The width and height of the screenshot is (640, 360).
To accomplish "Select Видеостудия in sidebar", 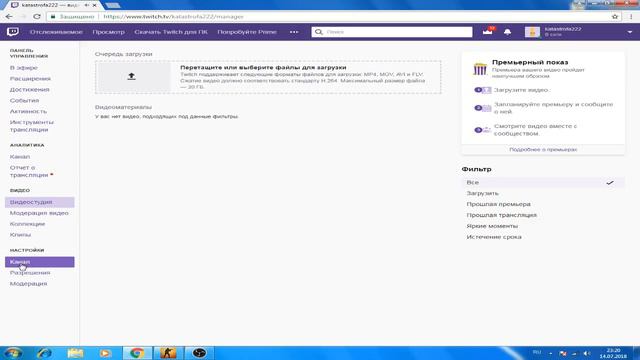I will 40,202.
